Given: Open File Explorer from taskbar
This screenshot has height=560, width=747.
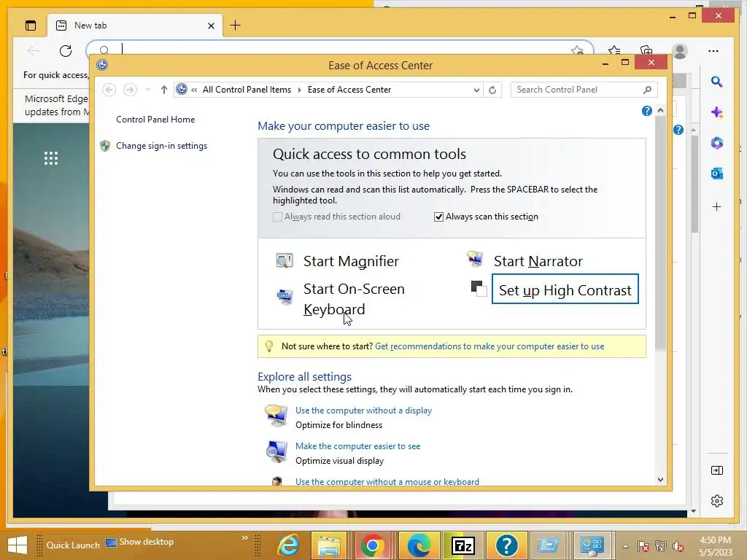Looking at the screenshot, I should pos(329,545).
